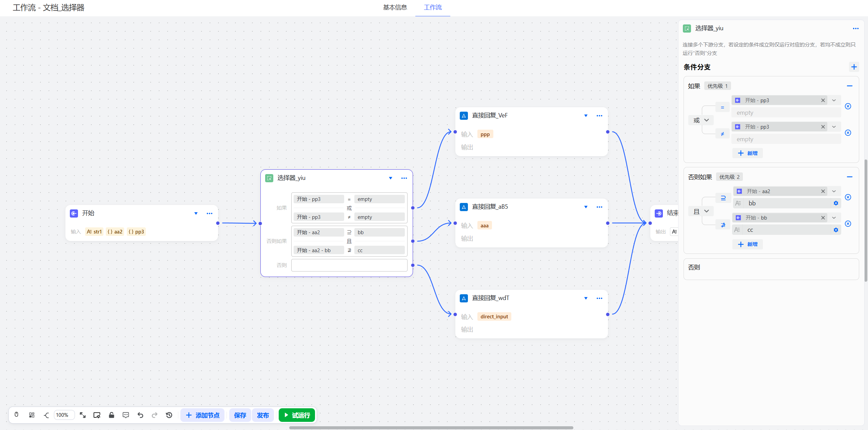Open dropdown next to 开始 - aa2 variable
This screenshot has height=430, width=868.
pyautogui.click(x=834, y=191)
